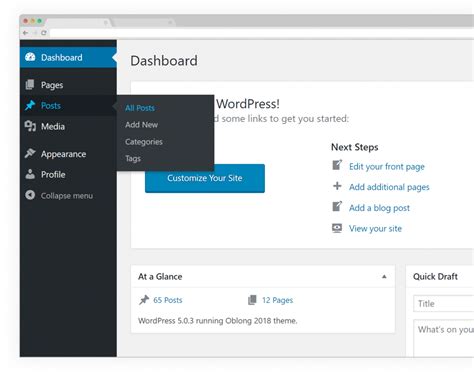Image resolution: width=474 pixels, height=376 pixels.
Task: Open the Add a blog post link
Action: coord(379,208)
